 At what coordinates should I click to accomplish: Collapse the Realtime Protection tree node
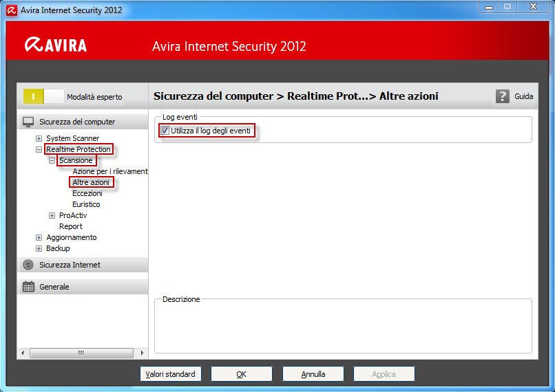point(39,149)
